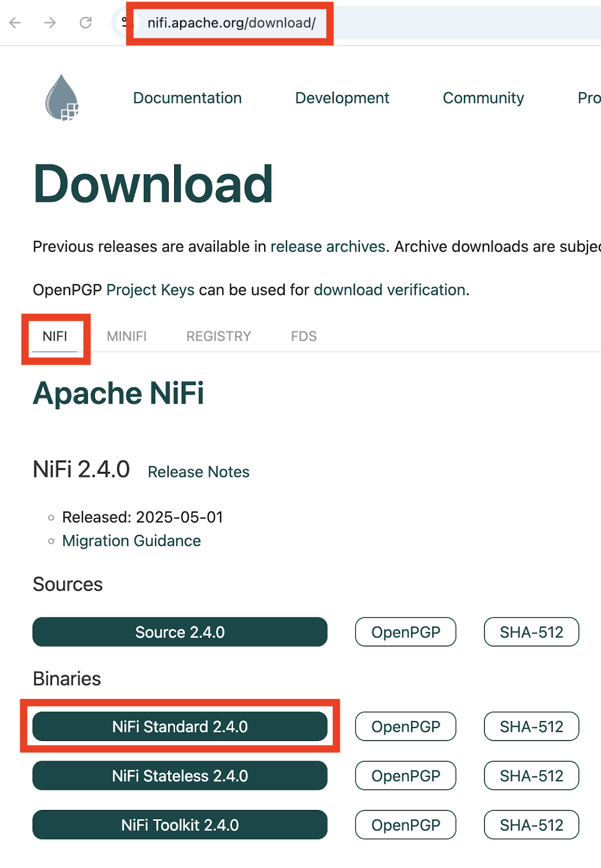Open the Community navigation menu
Screen dimensions: 601x868
(x=483, y=98)
